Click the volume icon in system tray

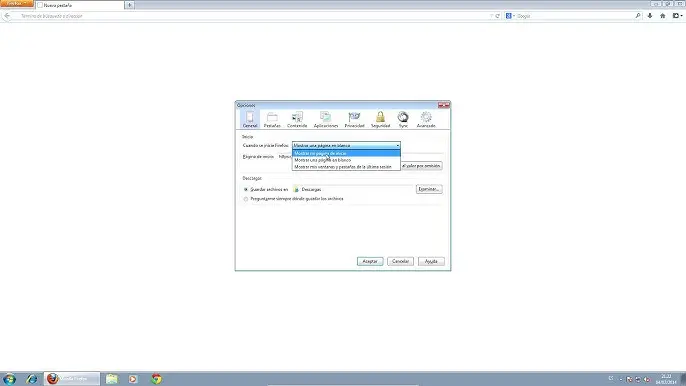(647, 379)
